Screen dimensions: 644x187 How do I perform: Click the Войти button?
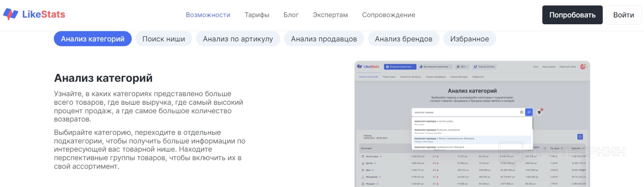[623, 15]
